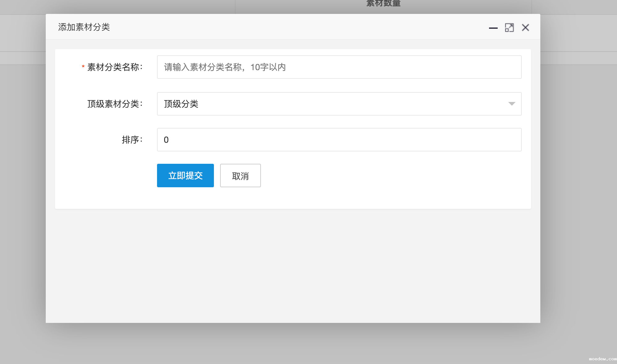617x364 pixels.
Task: Close the 添加素材分类 dialog
Action: pyautogui.click(x=525, y=28)
